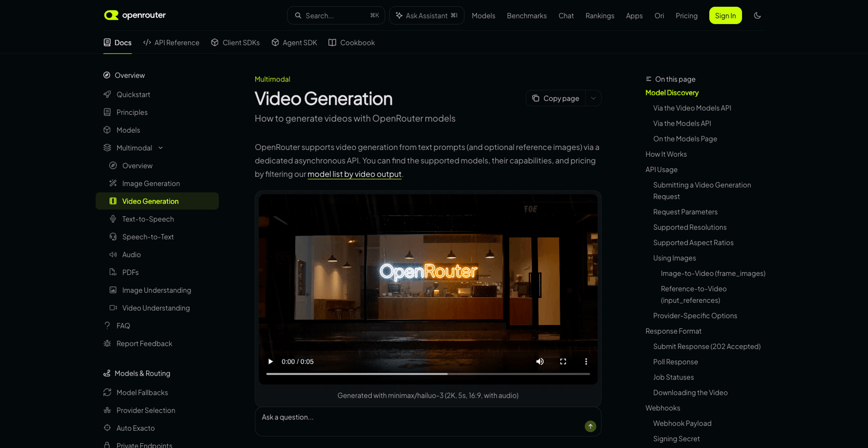Jump to Poll Response section
Image resolution: width=868 pixels, height=448 pixels.
click(675, 362)
